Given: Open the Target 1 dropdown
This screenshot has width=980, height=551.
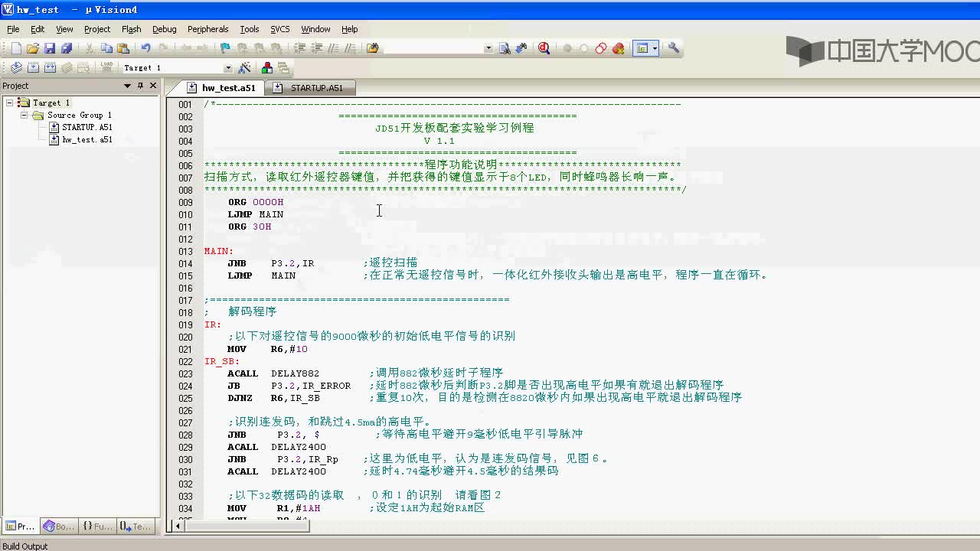Looking at the screenshot, I should coord(227,68).
